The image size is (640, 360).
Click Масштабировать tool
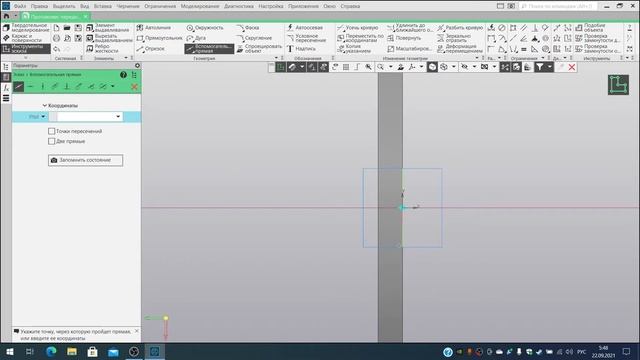pos(409,49)
